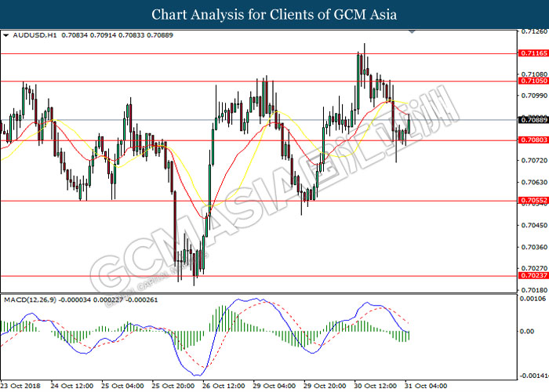
Task: Click the triangle arrow beside AUDUSD,H1
Action: (x=5, y=35)
